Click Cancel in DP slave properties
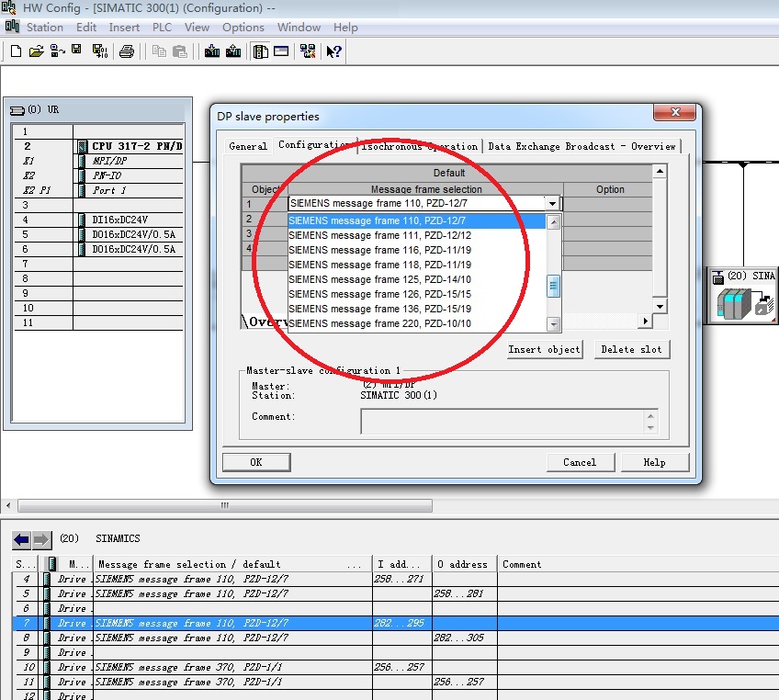779x700 pixels. pos(580,462)
